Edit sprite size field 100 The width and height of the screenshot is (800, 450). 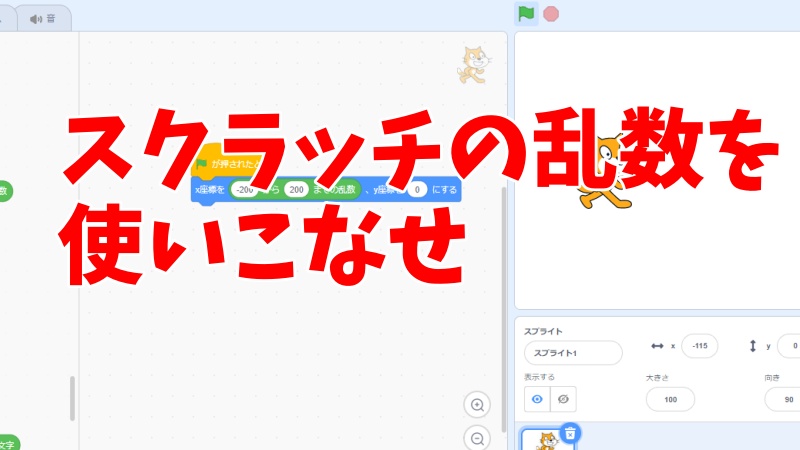(x=670, y=399)
